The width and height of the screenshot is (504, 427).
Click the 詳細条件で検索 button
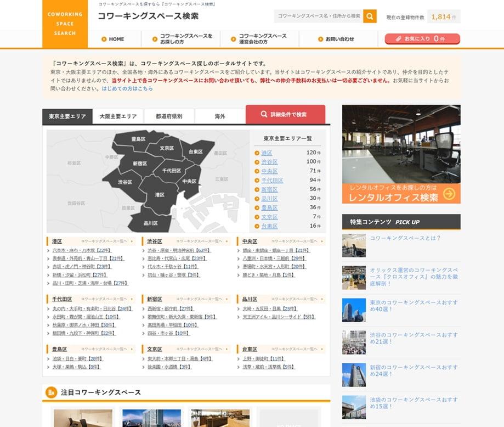point(285,115)
